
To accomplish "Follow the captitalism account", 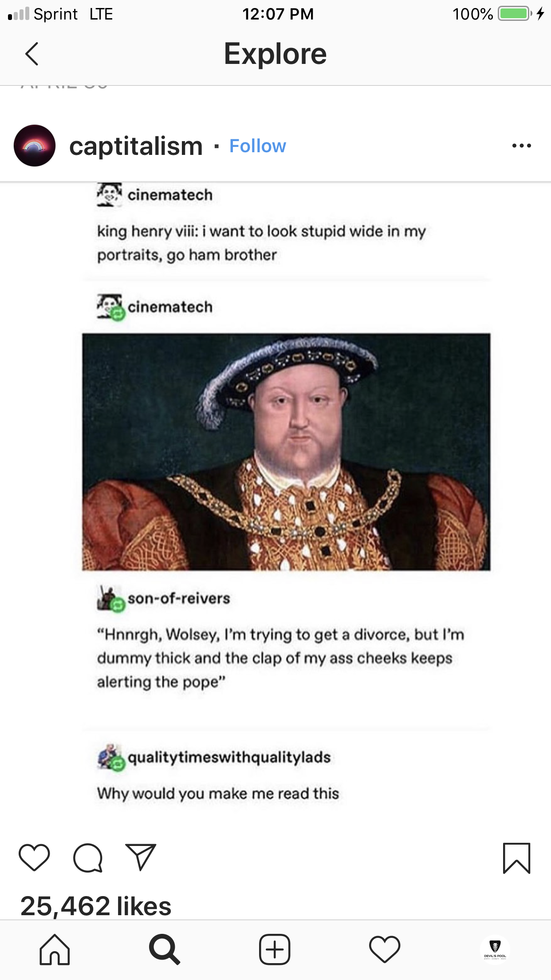I will pos(258,146).
